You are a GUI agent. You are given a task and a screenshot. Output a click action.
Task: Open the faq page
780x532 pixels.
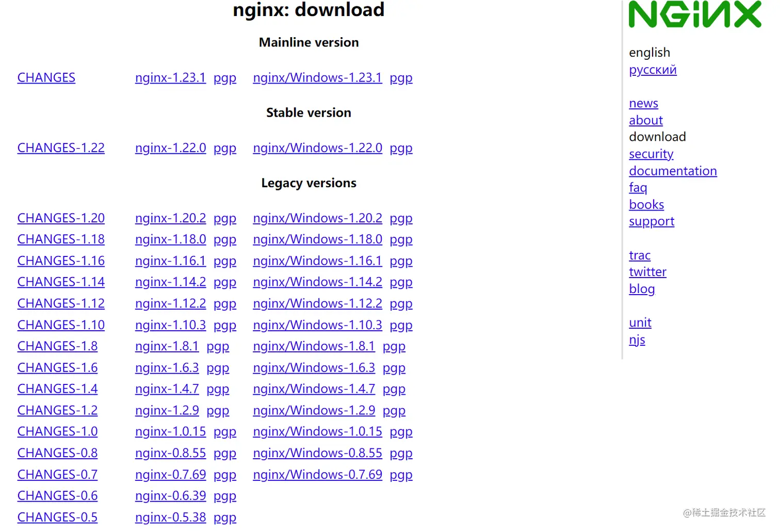(638, 188)
